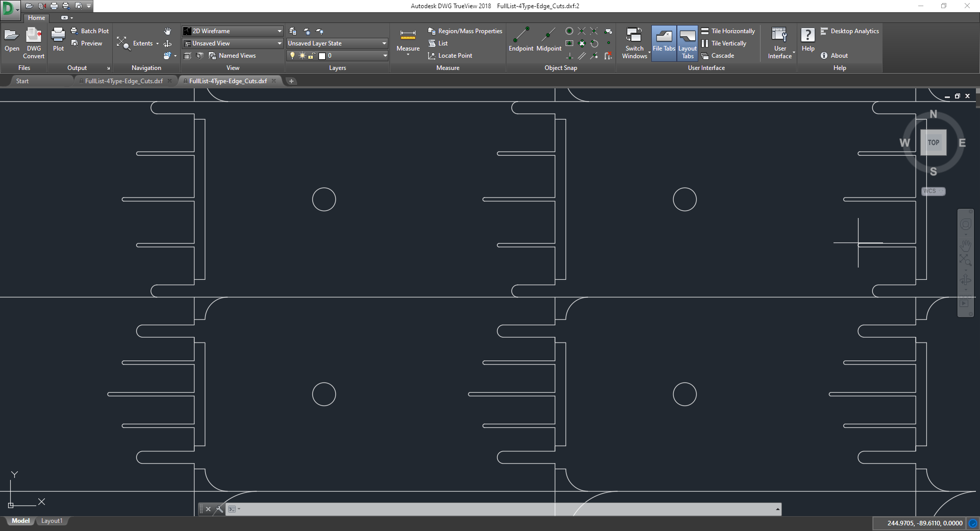Select the Pan hand tool
The width and height of the screenshot is (980, 531).
coord(167,31)
